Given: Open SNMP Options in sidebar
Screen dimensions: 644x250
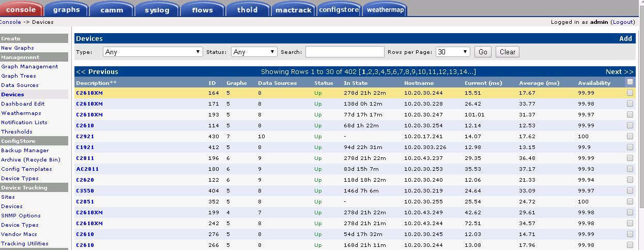Looking at the screenshot, I should point(21,215).
